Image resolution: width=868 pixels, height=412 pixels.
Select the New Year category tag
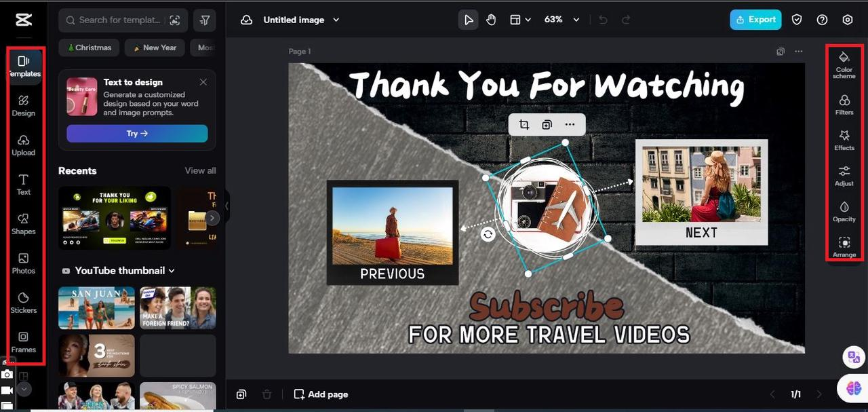[x=155, y=48]
